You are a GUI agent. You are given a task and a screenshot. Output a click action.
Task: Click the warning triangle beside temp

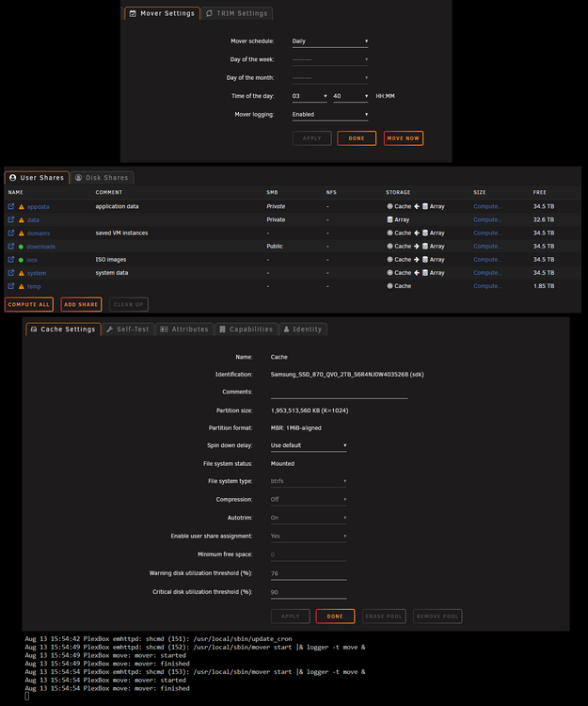pos(21,286)
